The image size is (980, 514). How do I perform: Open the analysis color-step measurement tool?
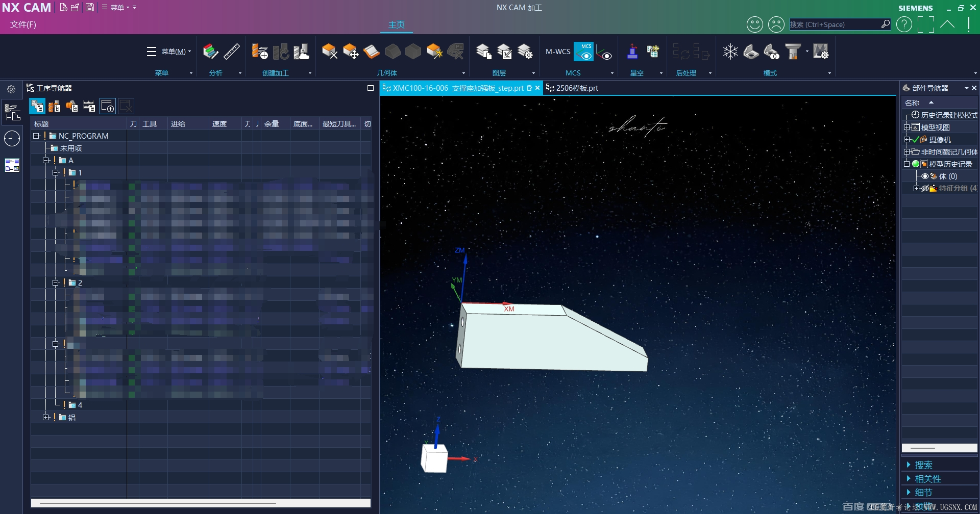[x=210, y=52]
